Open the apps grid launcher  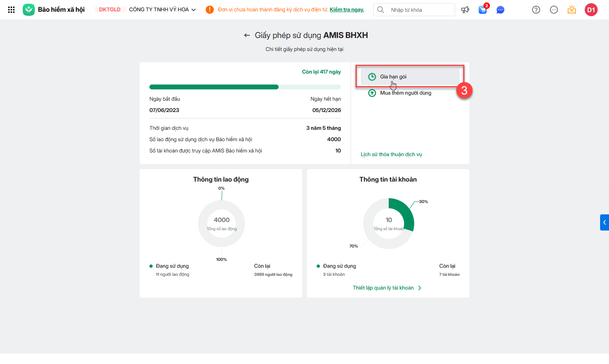pyautogui.click(x=11, y=10)
